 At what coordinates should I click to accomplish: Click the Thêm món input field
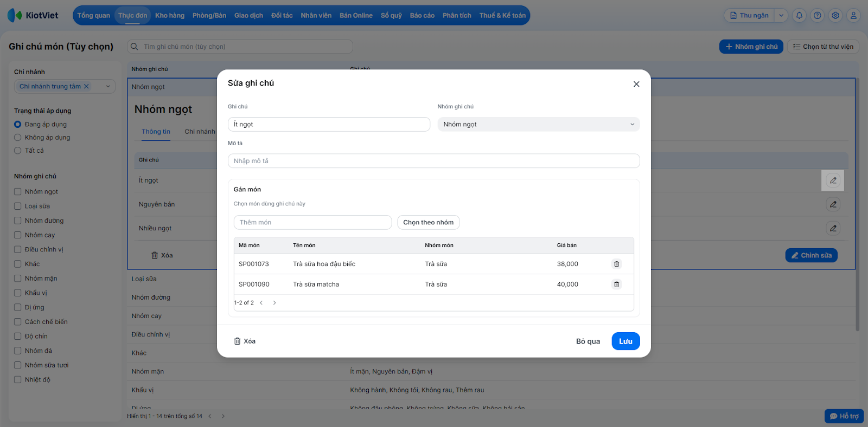tap(312, 222)
